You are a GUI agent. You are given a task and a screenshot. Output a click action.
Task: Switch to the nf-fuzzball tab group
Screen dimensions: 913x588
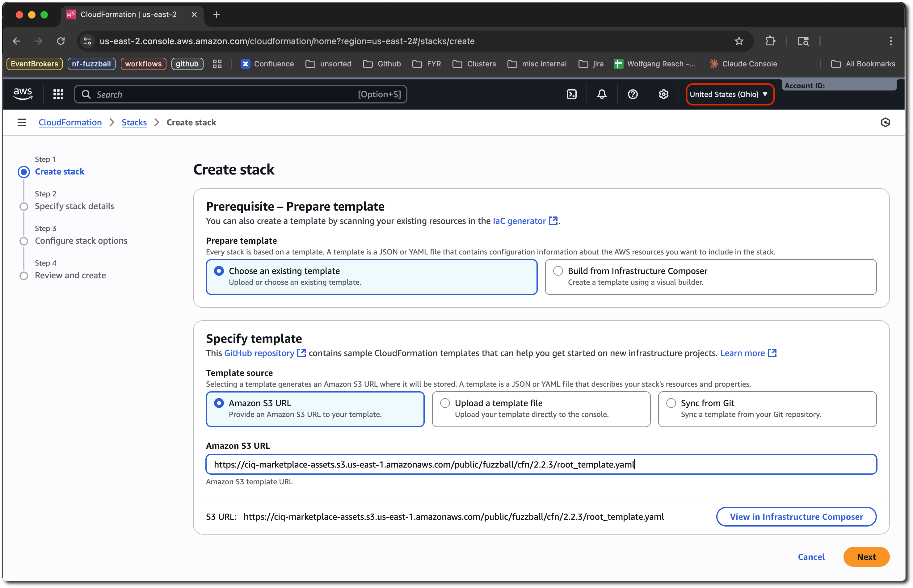pos(91,64)
